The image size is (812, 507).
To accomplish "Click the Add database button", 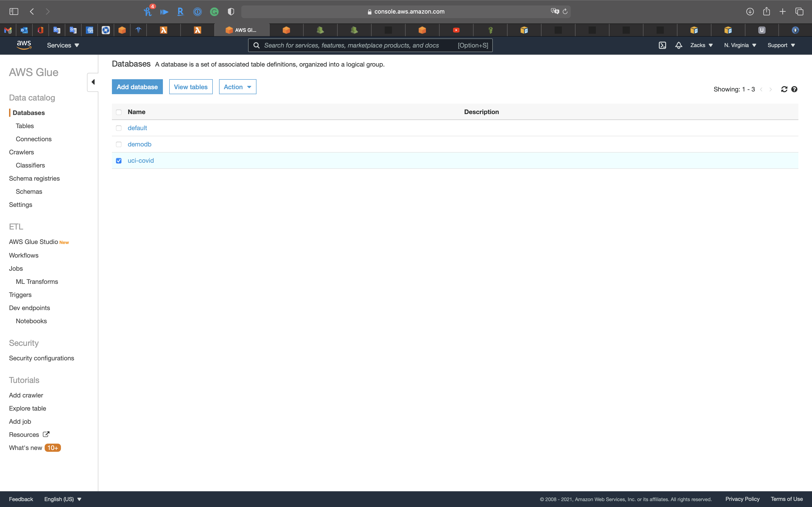I will click(x=137, y=87).
